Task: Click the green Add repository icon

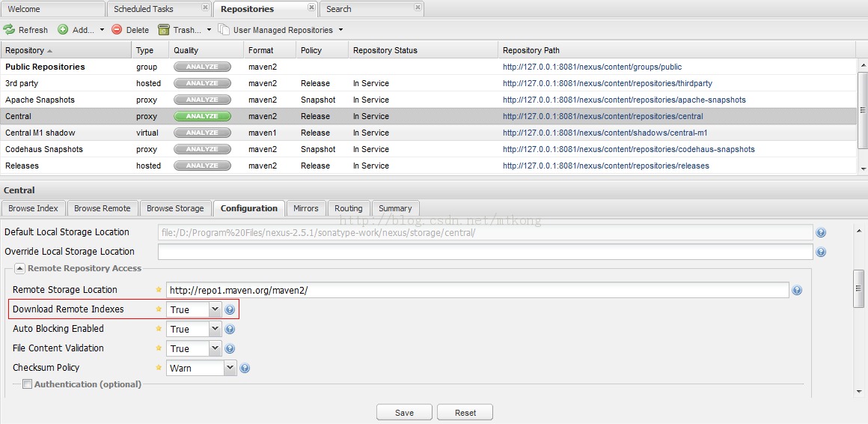Action: pyautogui.click(x=63, y=30)
